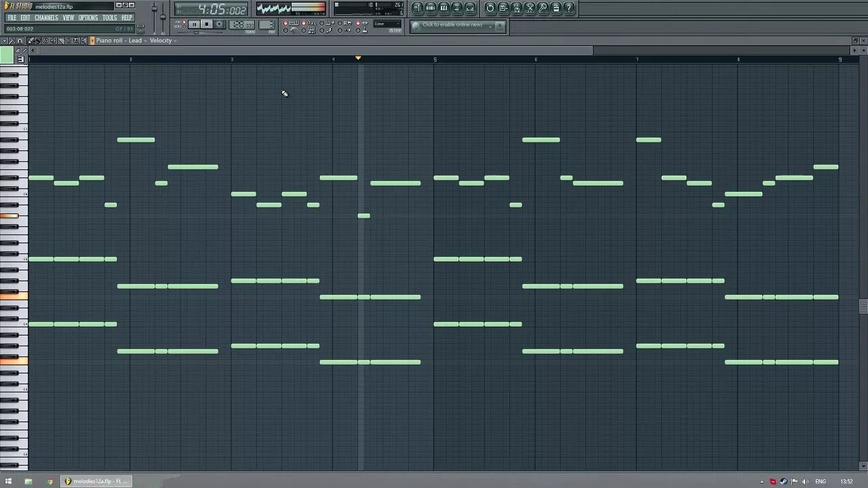
Task: Click the toolbar icon left of scissors
Action: pos(517,8)
